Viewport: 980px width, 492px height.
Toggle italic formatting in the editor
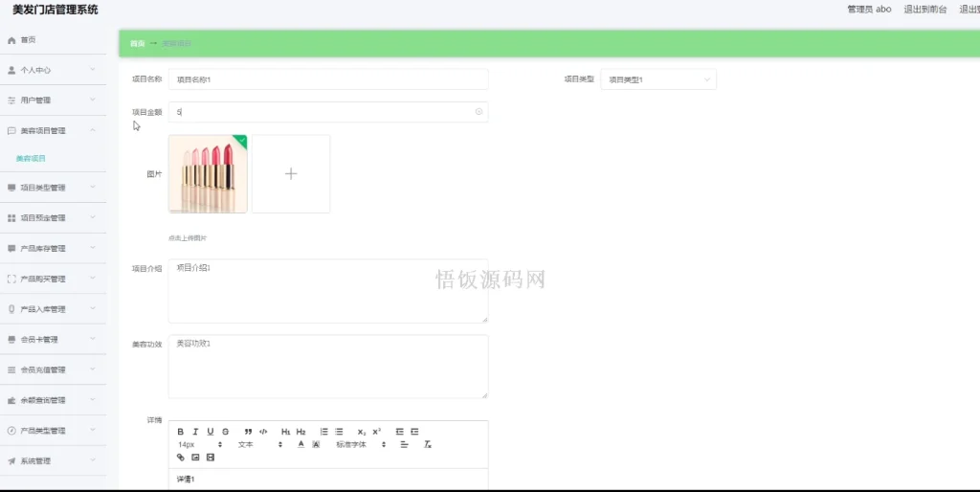(x=195, y=432)
